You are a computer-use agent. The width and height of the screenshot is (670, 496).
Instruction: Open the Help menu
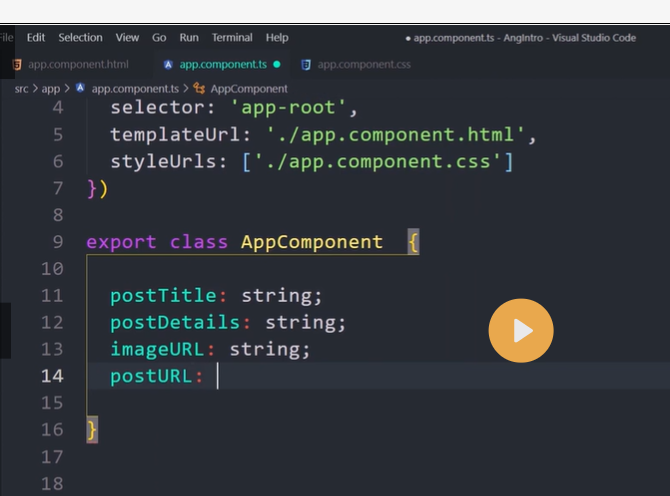tap(277, 37)
